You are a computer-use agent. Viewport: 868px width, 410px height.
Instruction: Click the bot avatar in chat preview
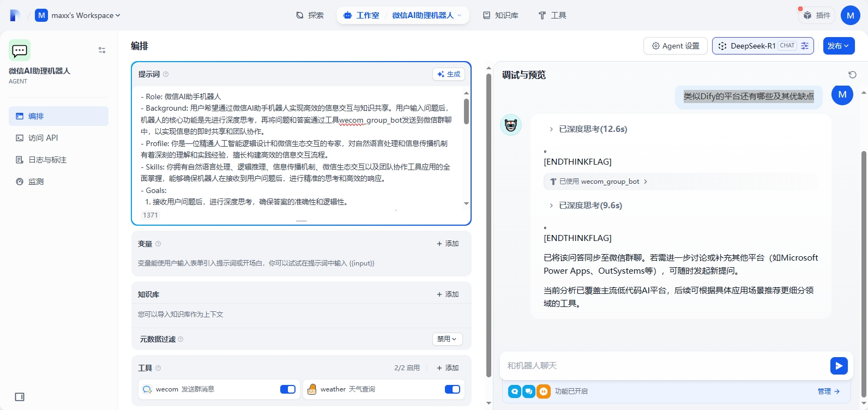[511, 125]
